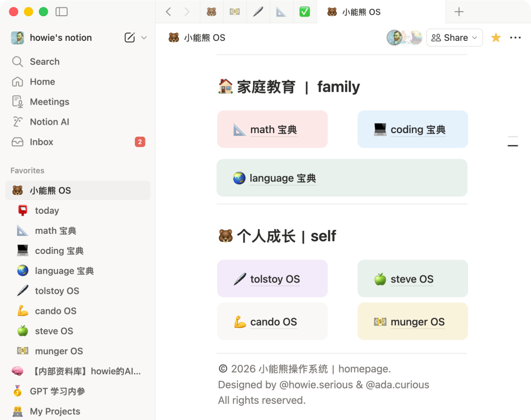Click the All rights reserved text
Image resolution: width=531 pixels, height=420 pixels.
pyautogui.click(x=262, y=400)
